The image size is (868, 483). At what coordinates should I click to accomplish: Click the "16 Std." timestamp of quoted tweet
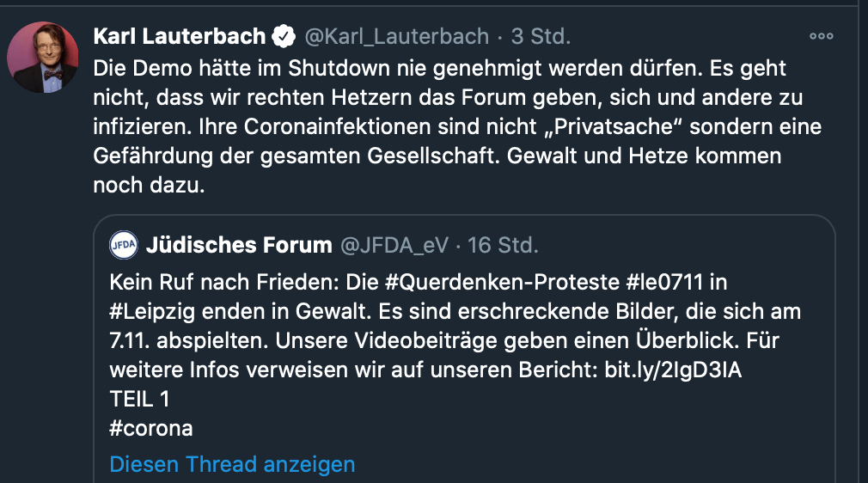click(503, 245)
